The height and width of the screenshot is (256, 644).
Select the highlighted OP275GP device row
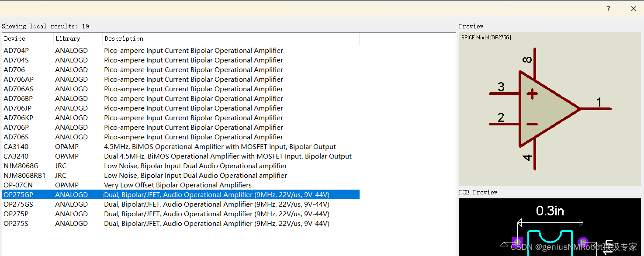181,195
